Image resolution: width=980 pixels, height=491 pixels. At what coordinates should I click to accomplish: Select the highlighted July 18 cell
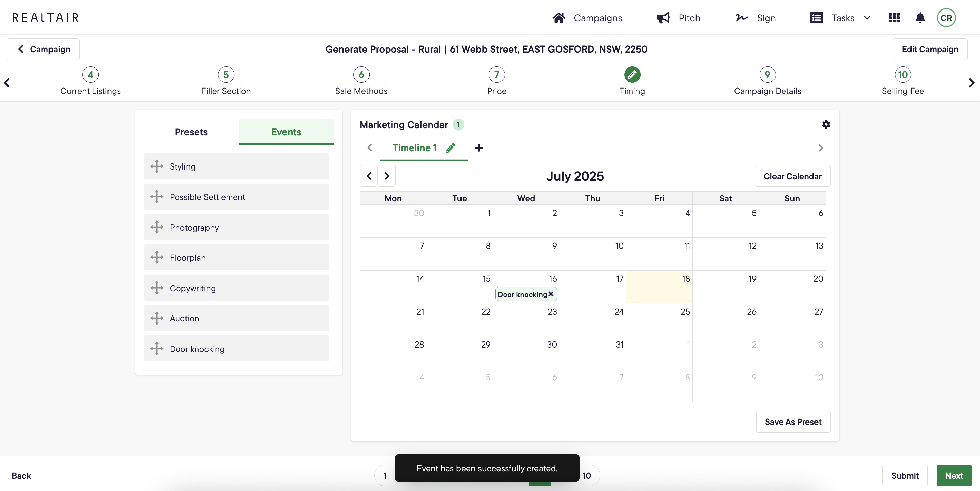point(659,287)
